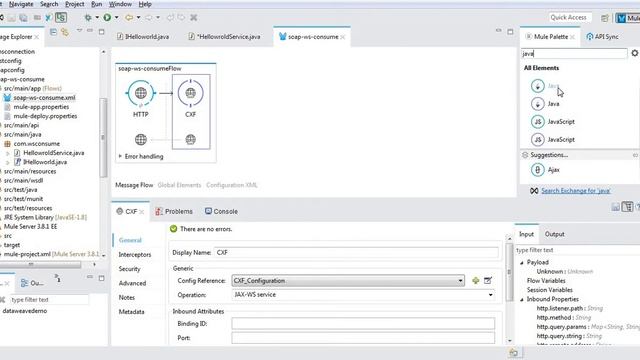The width and height of the screenshot is (640, 360).
Task: Collapse the Inbound Properties node
Action: (522, 300)
